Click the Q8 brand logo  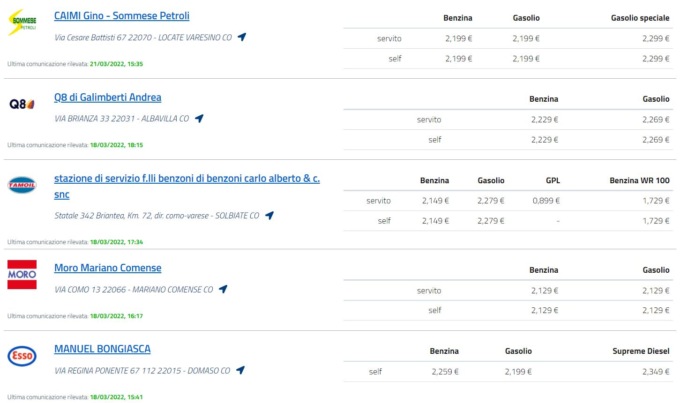click(x=22, y=104)
